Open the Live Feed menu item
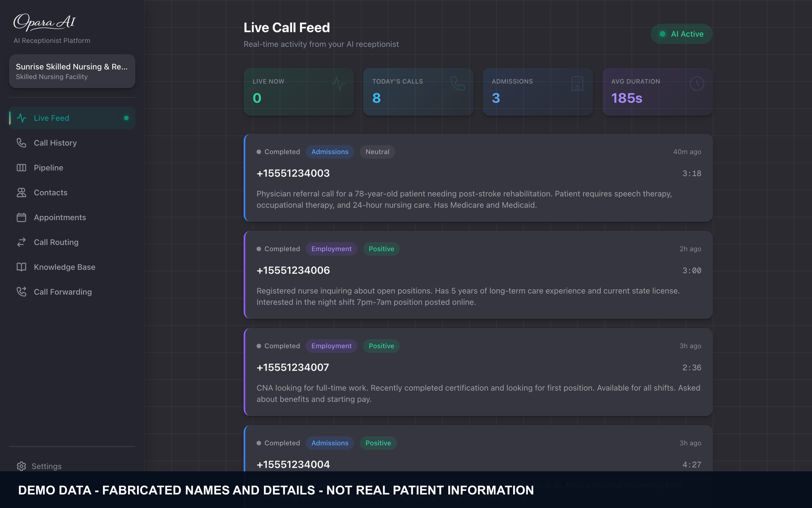The height and width of the screenshot is (508, 812). click(x=72, y=118)
